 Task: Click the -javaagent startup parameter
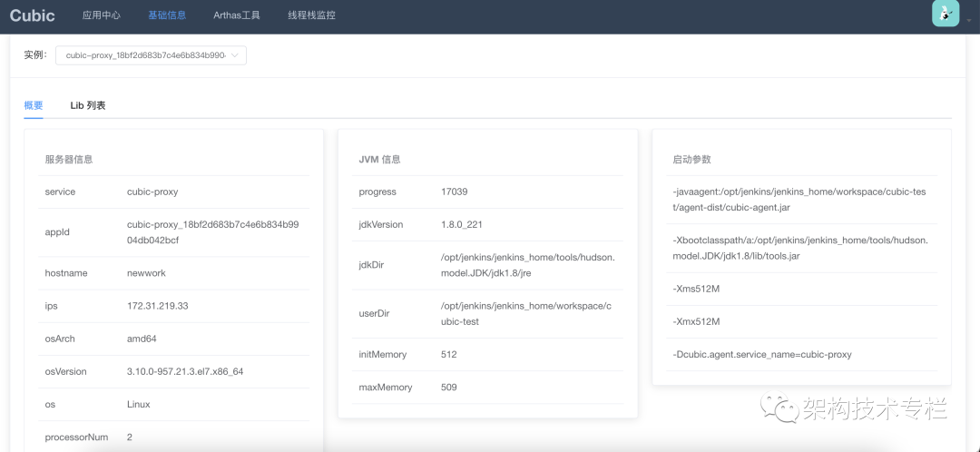[799, 200]
